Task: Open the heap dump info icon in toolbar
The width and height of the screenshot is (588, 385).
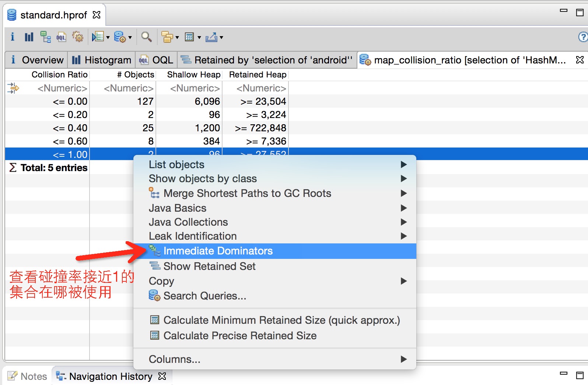Action: click(13, 37)
